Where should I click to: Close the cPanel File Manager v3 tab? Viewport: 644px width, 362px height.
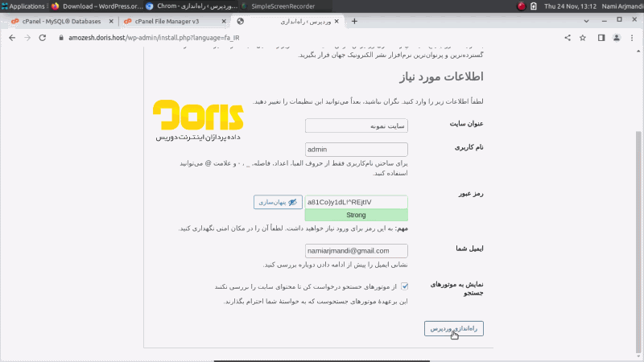[224, 22]
